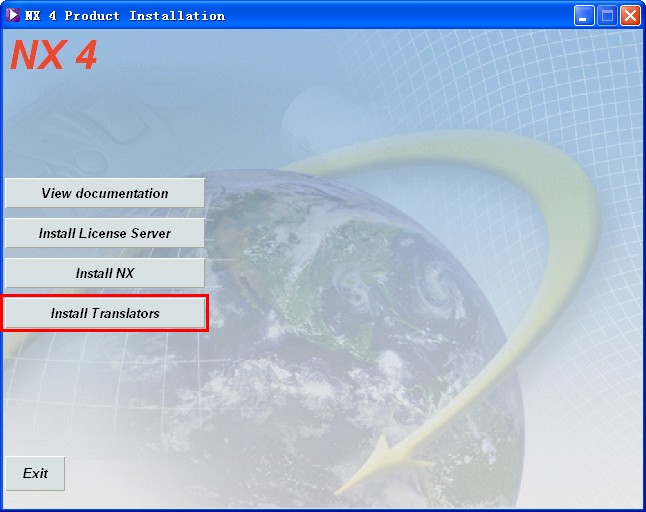Minimize the NX 4 Product Installation window

pos(584,16)
